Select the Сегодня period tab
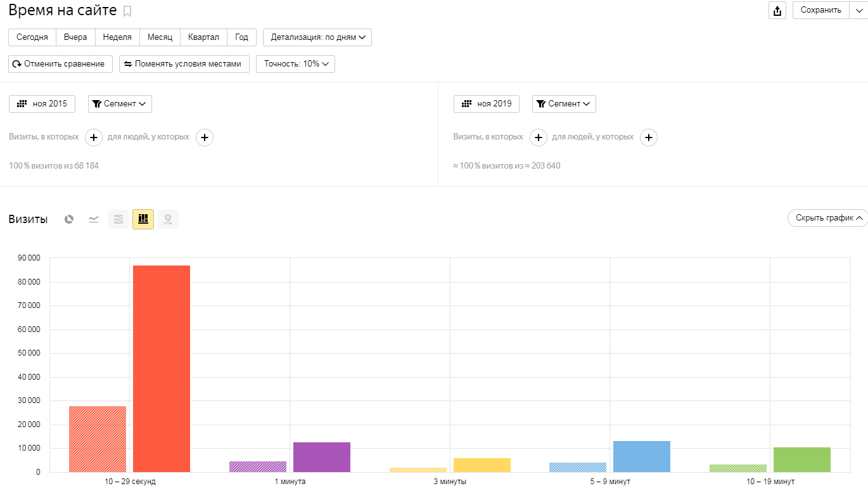The image size is (868, 493). (x=32, y=37)
